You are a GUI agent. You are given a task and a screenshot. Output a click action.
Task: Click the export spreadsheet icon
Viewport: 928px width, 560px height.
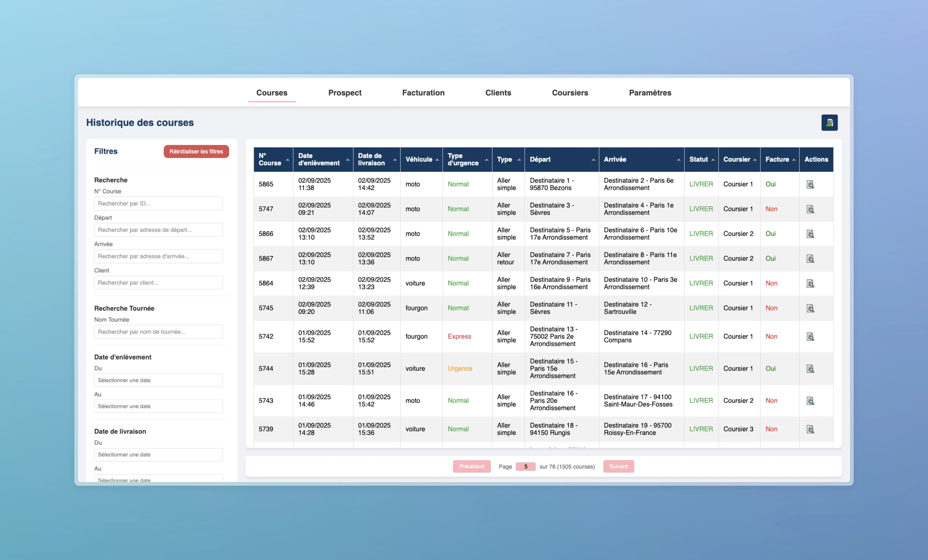829,123
